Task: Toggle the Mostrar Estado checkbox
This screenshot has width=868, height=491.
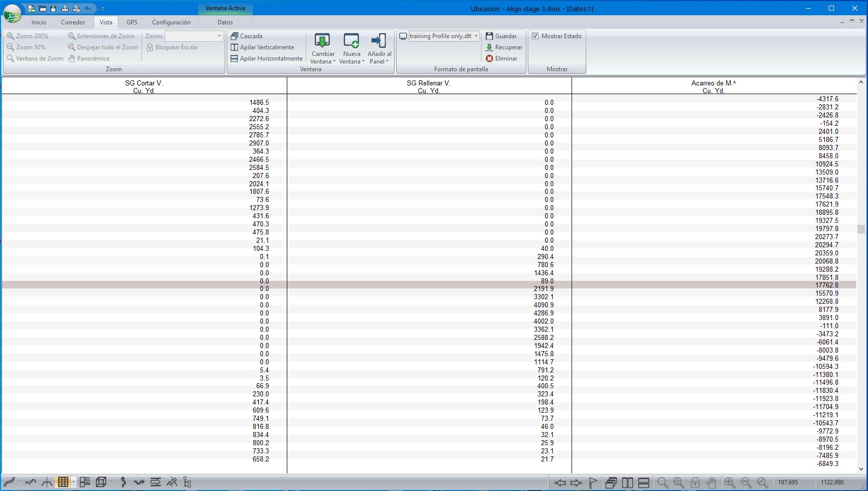Action: (x=535, y=36)
